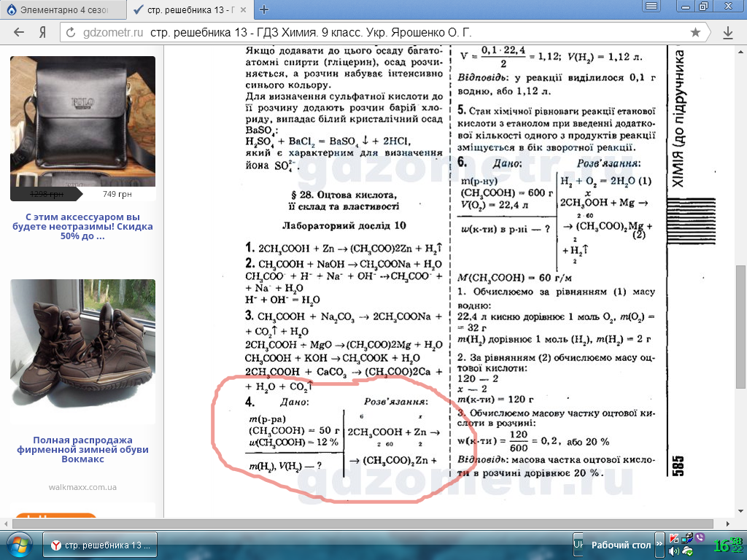Click the Viber icon in the system tray
The width and height of the screenshot is (747, 560).
[700, 538]
